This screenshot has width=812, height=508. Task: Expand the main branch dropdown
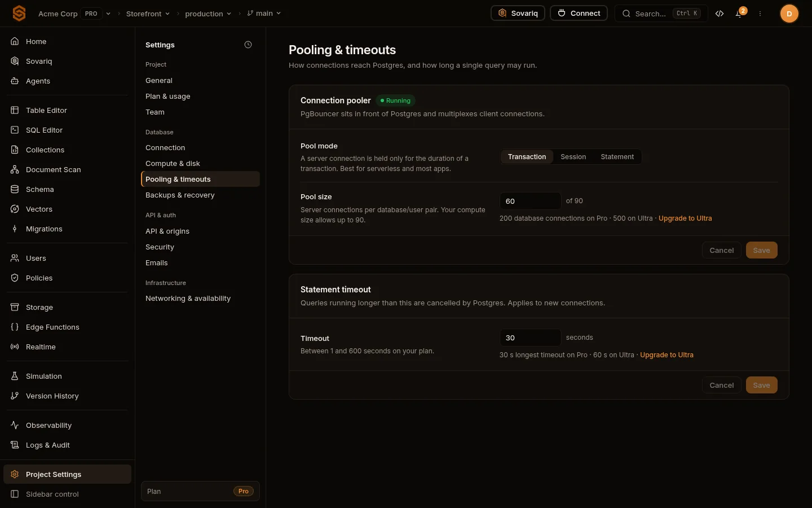point(264,14)
